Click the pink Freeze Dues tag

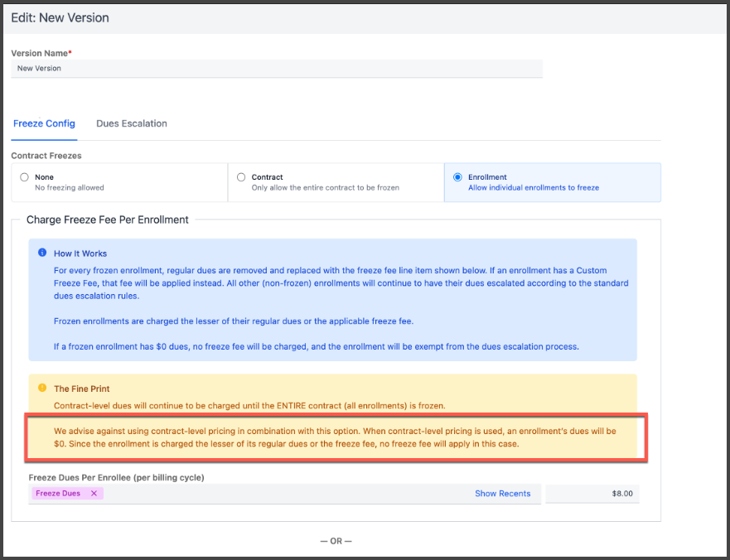58,494
